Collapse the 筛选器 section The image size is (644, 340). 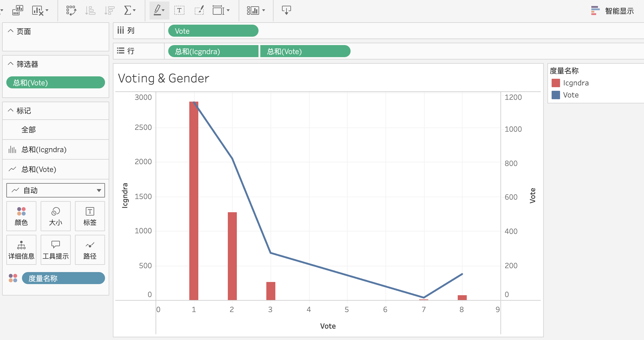(x=11, y=64)
